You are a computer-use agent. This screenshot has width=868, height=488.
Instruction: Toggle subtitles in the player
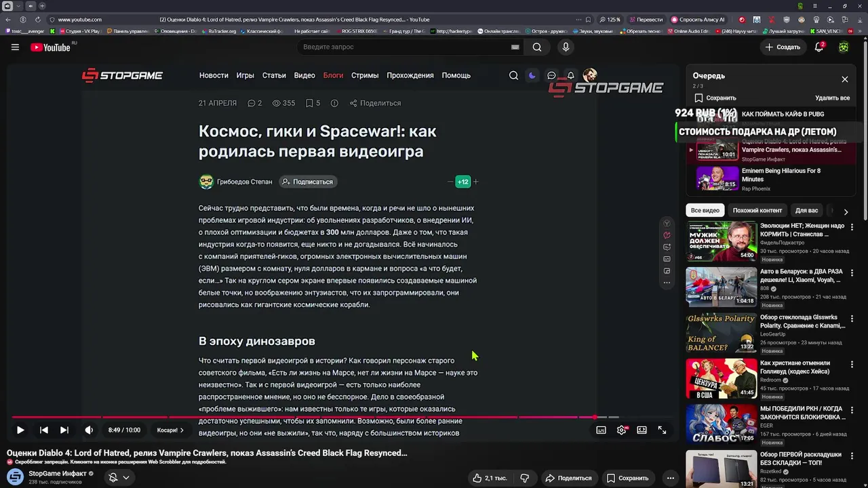(601, 430)
